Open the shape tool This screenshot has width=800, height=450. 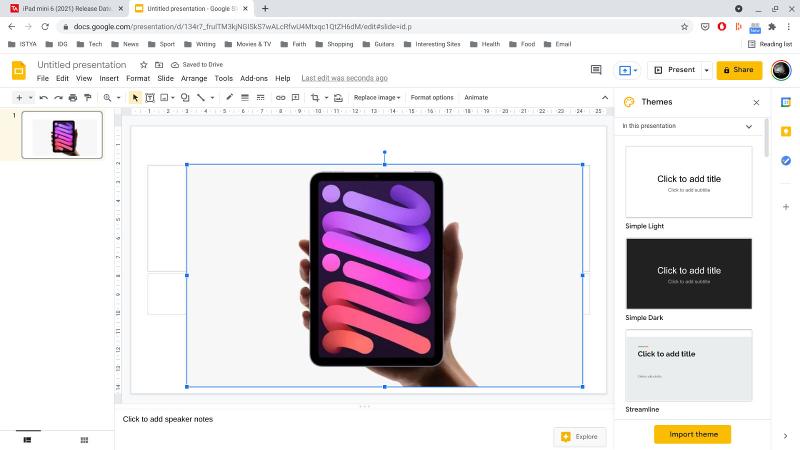[x=185, y=97]
